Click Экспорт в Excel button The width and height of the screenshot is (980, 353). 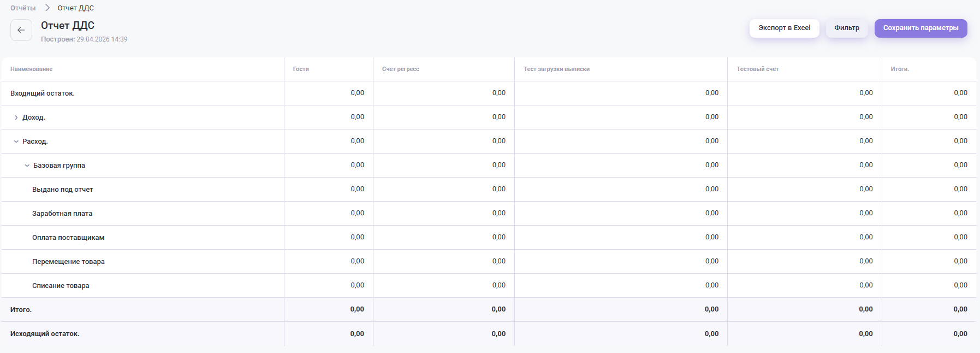tap(784, 28)
